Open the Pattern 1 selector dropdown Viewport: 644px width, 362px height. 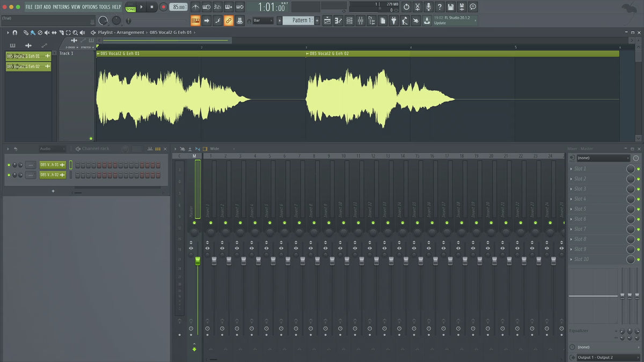click(298, 21)
